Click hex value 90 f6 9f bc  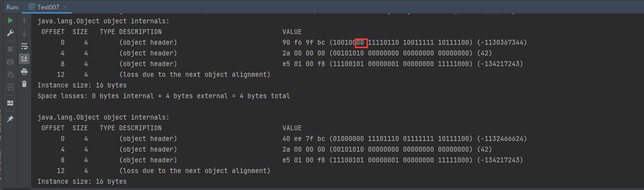[x=304, y=43]
